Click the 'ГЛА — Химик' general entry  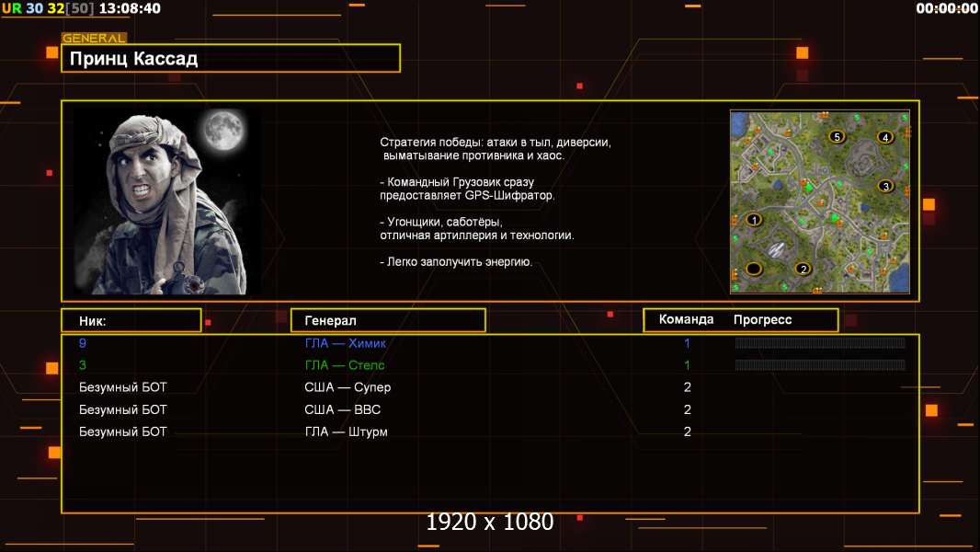point(345,342)
